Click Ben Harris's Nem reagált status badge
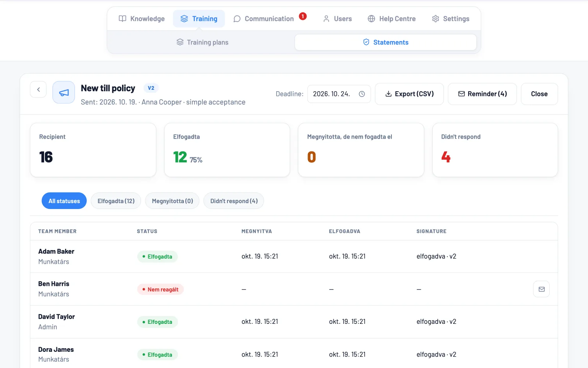The height and width of the screenshot is (368, 588). [161, 289]
